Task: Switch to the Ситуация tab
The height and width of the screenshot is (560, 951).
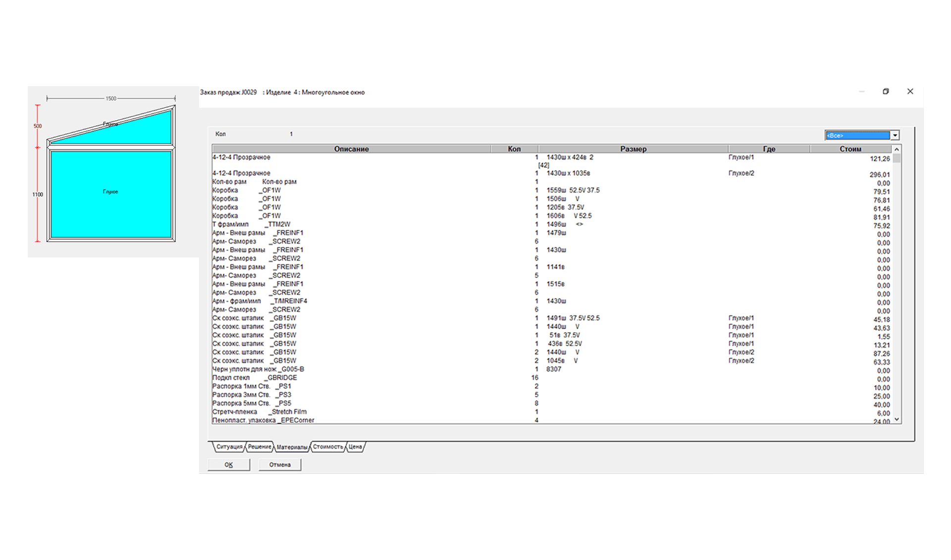Action: pos(229,447)
